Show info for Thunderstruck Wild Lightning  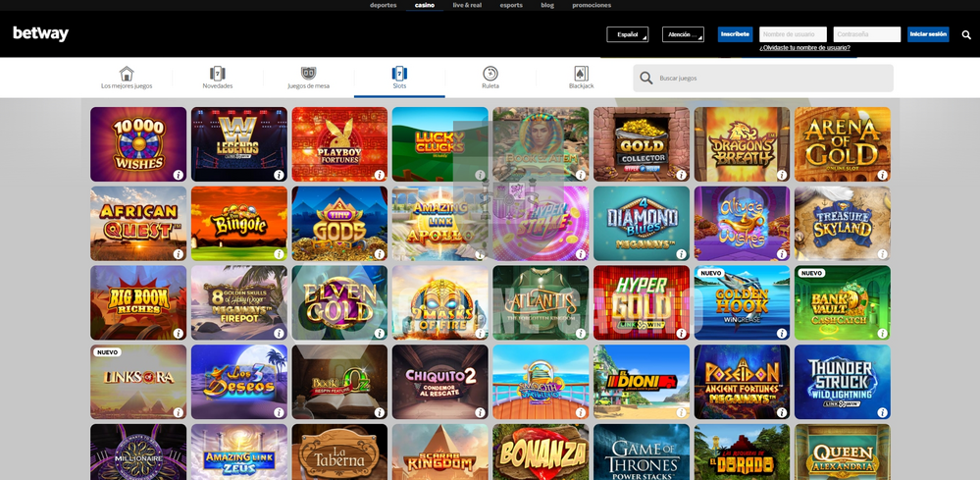[x=883, y=413]
